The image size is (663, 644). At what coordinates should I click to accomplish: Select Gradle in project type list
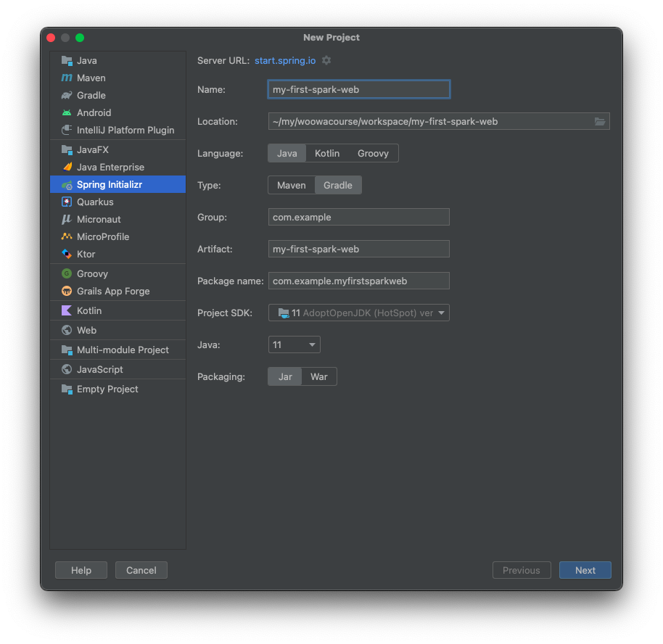(118, 95)
